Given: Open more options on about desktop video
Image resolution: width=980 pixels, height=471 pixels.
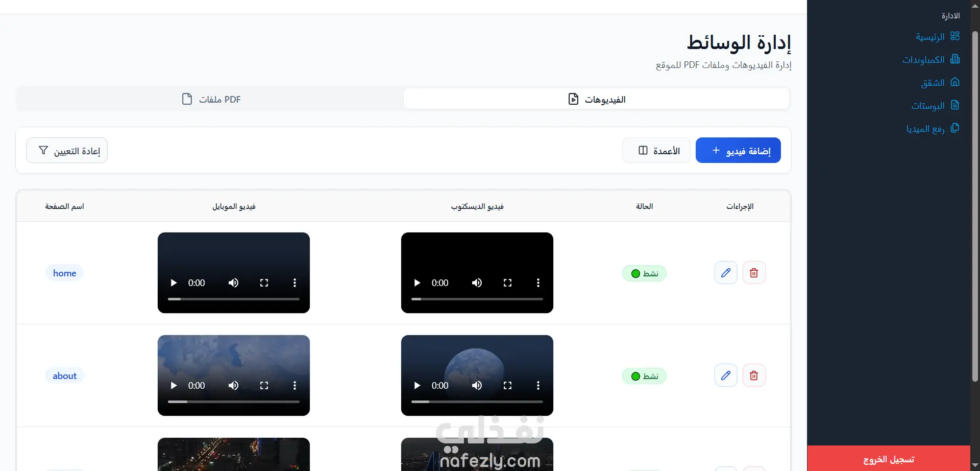Looking at the screenshot, I should (538, 386).
